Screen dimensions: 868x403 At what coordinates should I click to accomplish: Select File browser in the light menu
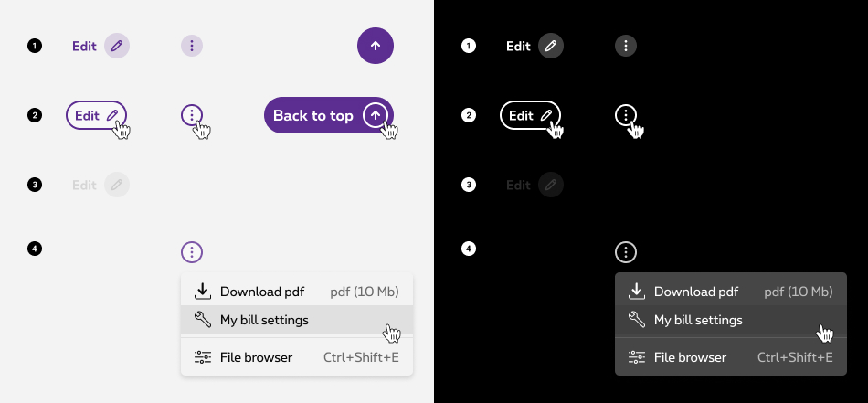[297, 357]
